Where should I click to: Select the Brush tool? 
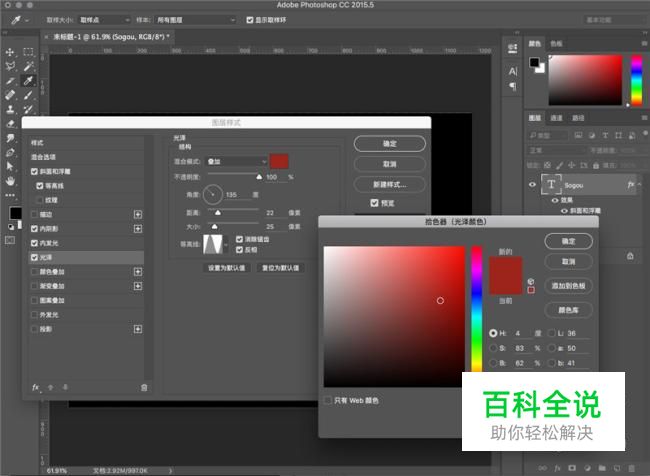coord(28,95)
